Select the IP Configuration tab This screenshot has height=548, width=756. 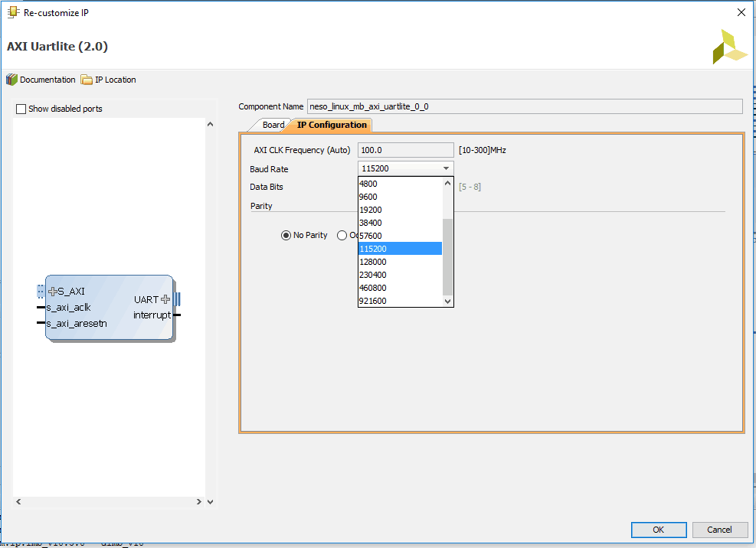point(332,125)
